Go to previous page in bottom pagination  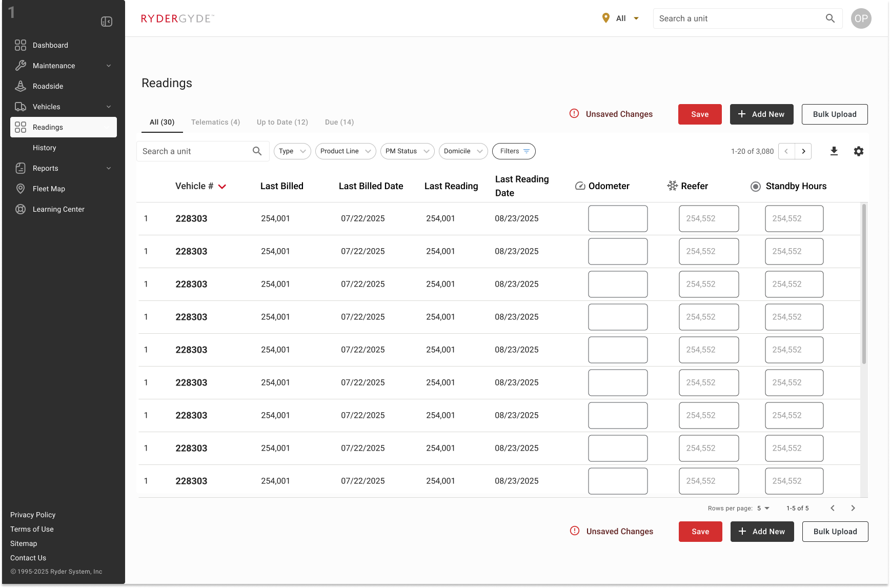(x=833, y=508)
